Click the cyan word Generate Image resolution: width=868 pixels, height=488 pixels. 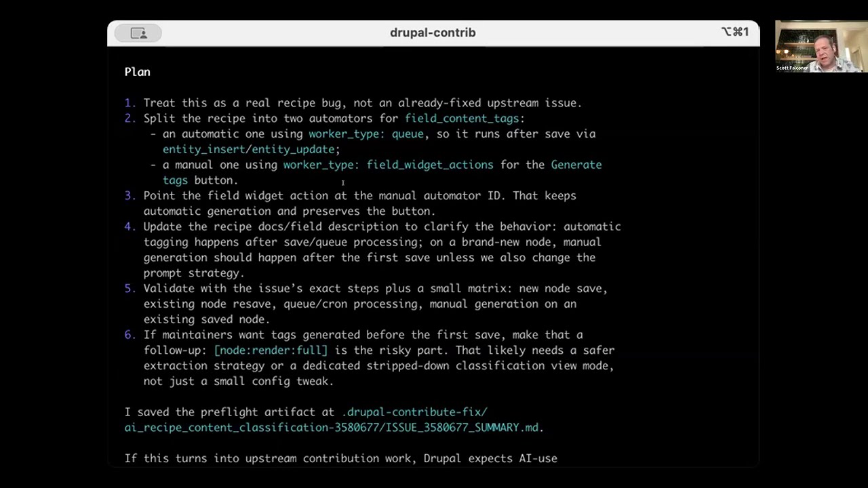tap(576, 165)
